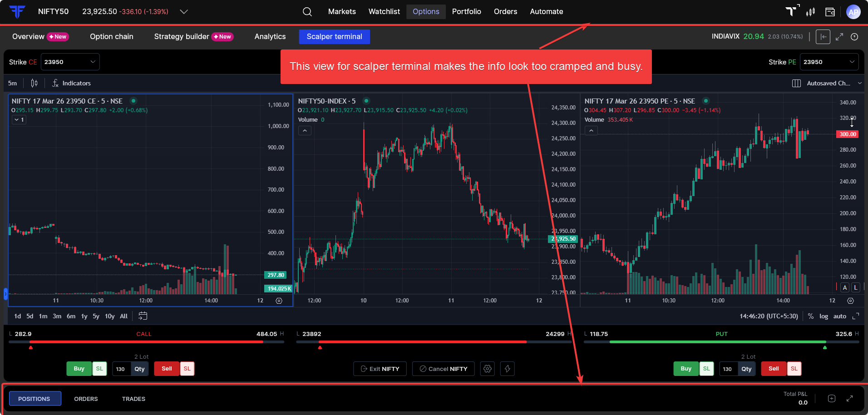Viewport: 868px width, 415px height.
Task: Toggle the CALL side SL next to Buy
Action: (99, 369)
